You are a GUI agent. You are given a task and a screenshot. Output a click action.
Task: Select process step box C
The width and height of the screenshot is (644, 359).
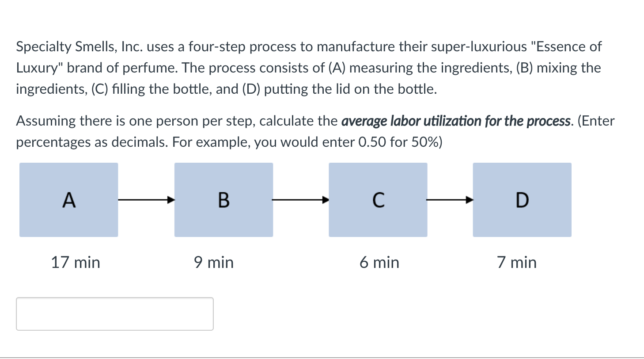(378, 199)
